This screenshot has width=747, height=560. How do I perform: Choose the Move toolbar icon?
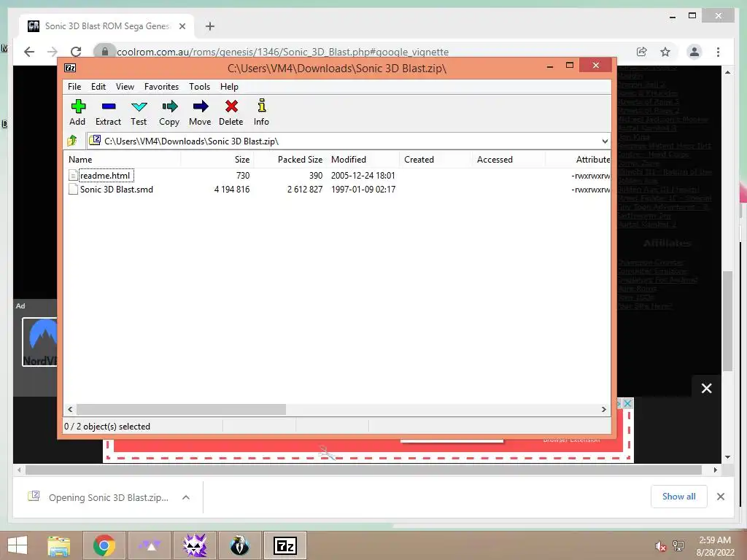click(x=200, y=106)
